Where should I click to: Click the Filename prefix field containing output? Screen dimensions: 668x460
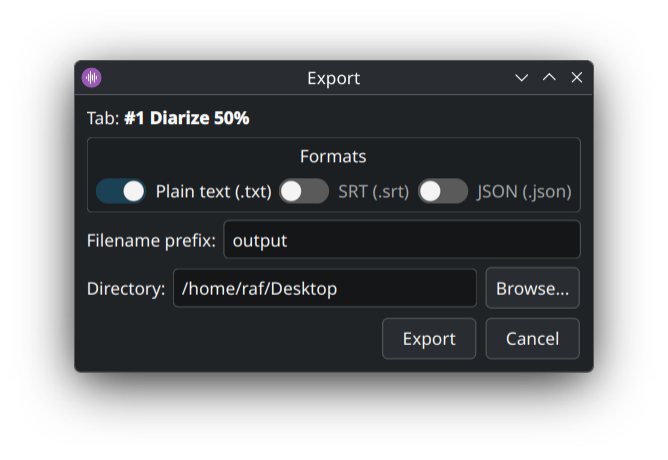[x=402, y=240]
